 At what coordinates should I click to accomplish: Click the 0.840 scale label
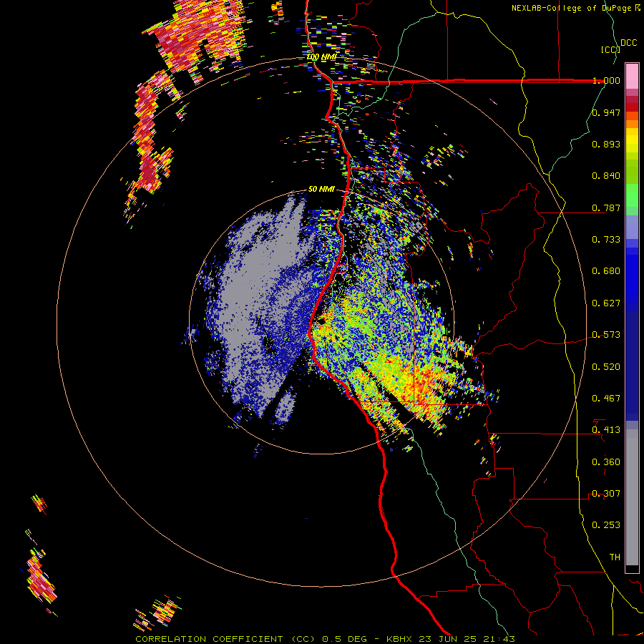click(606, 176)
